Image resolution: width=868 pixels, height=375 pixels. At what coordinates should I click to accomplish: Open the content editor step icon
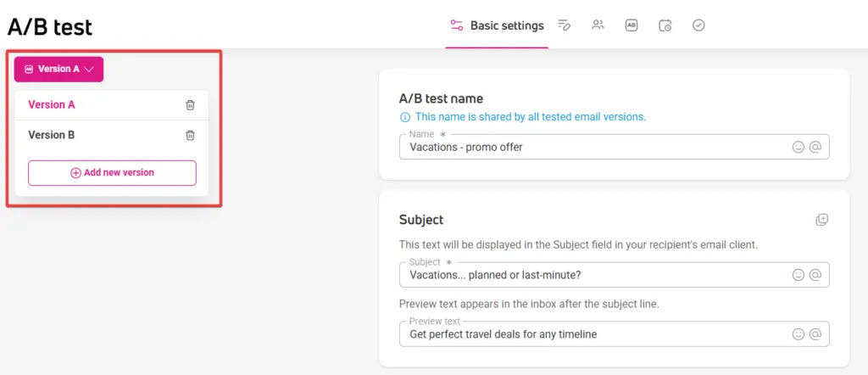click(564, 25)
